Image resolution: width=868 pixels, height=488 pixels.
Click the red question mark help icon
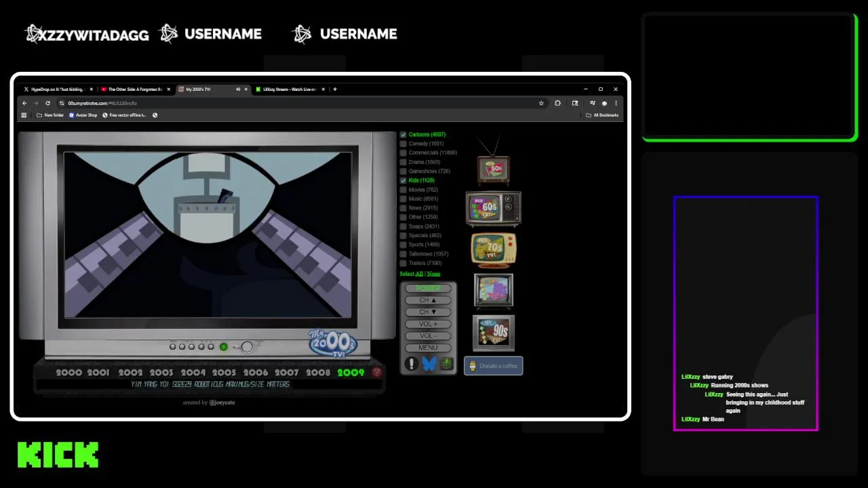pyautogui.click(x=377, y=372)
